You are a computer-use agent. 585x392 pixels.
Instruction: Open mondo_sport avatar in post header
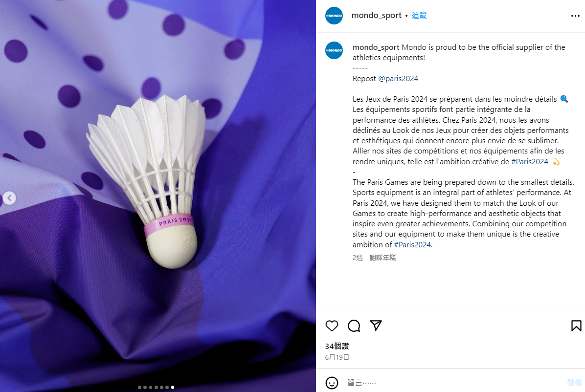(x=334, y=16)
